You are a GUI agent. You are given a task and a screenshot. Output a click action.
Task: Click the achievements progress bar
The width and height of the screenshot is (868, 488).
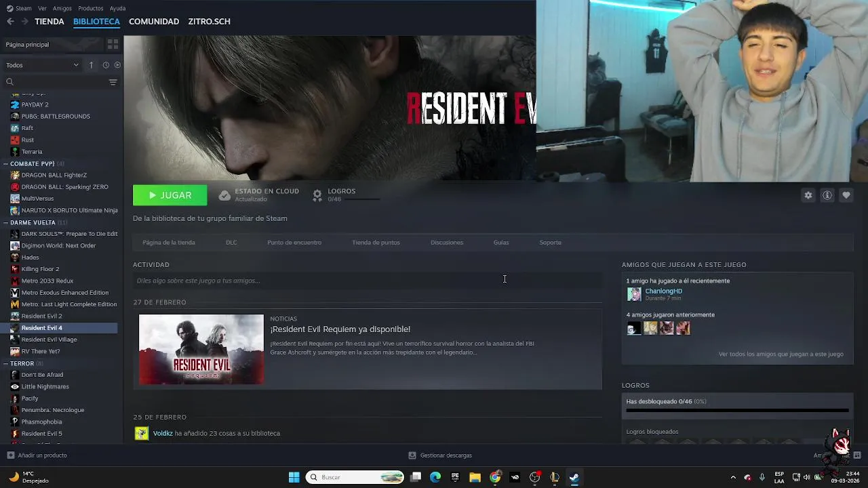pyautogui.click(x=737, y=410)
